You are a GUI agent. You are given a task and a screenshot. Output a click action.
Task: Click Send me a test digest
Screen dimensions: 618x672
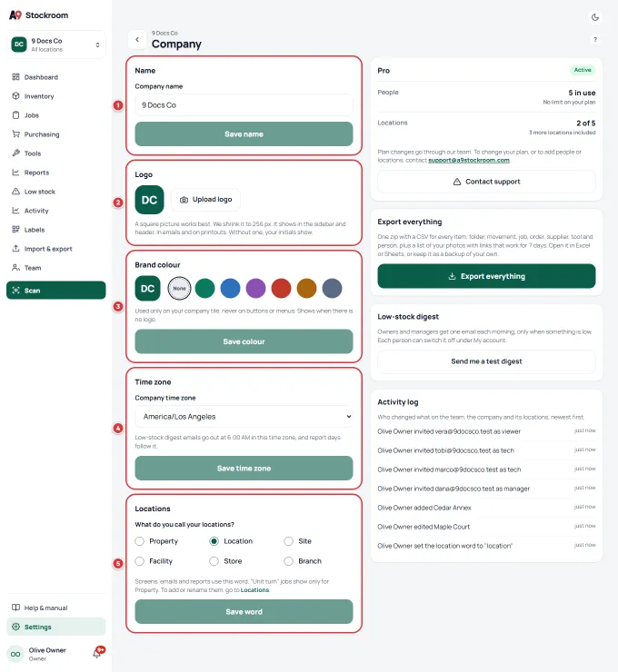(x=486, y=361)
